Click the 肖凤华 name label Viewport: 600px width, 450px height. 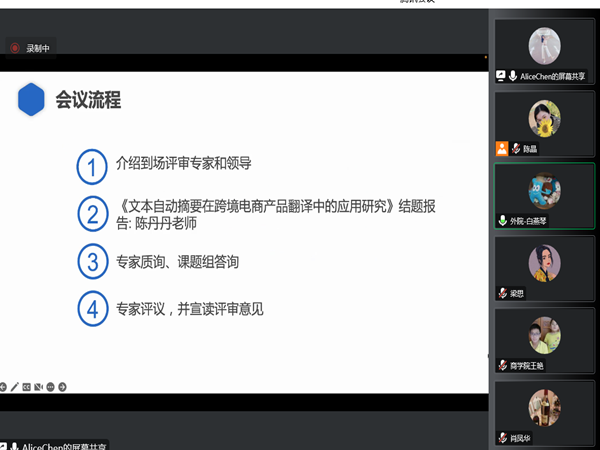click(520, 438)
